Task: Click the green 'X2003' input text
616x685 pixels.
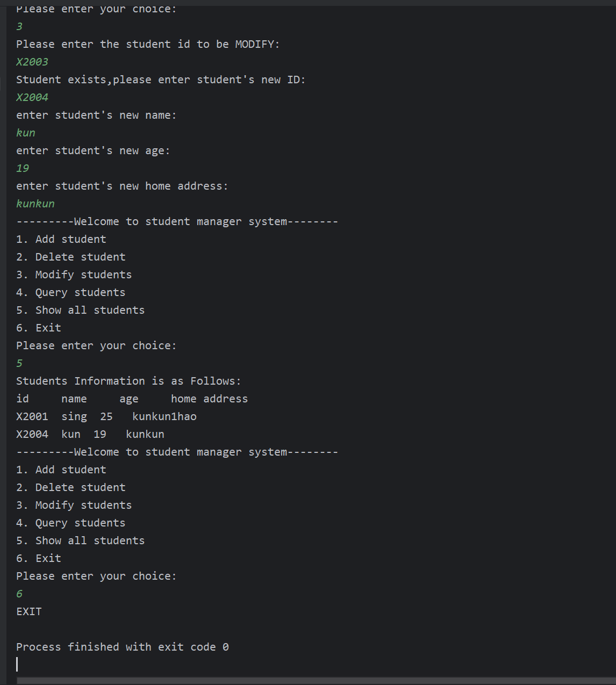Action: pyautogui.click(x=32, y=62)
